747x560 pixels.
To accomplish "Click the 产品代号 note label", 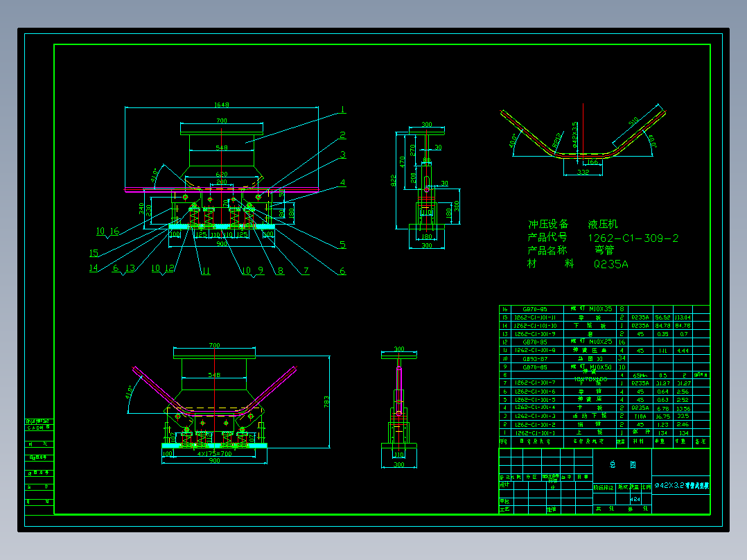I will [x=547, y=237].
